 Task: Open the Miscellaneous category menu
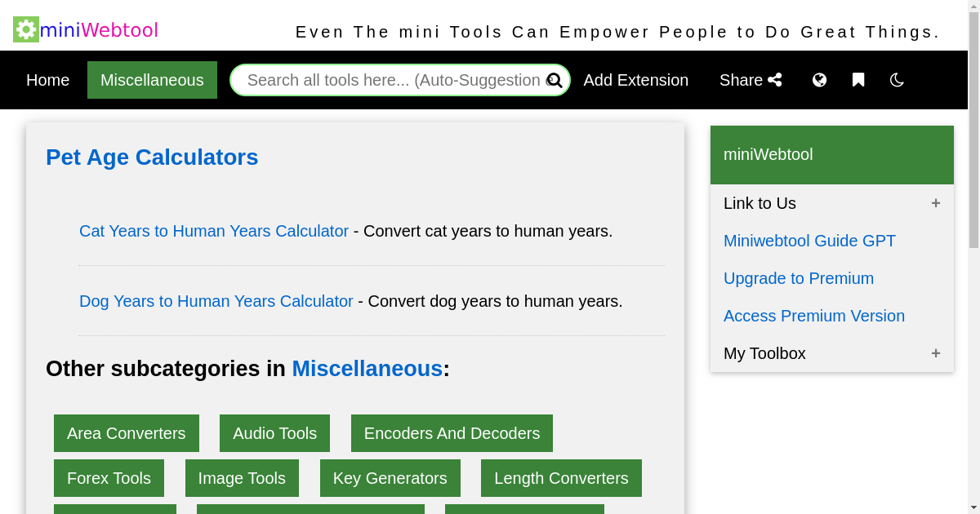point(152,79)
